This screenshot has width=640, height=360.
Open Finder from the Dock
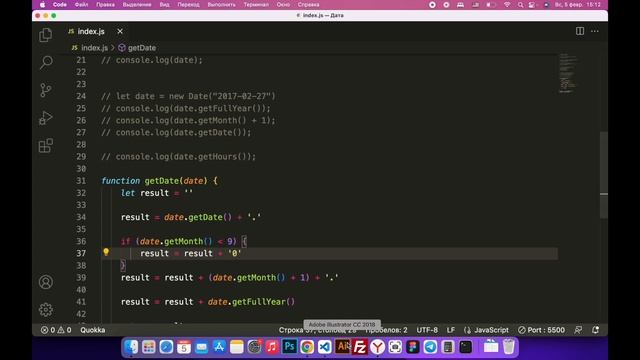pyautogui.click(x=131, y=347)
